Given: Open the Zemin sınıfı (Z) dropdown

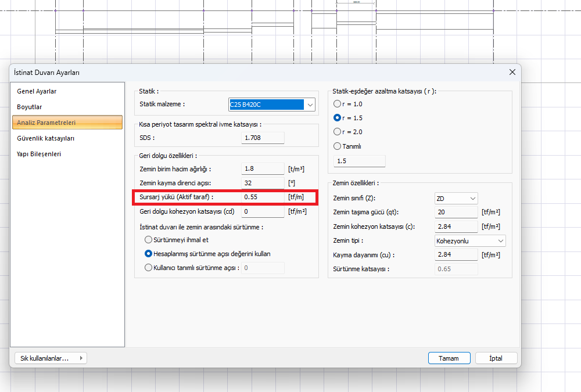Looking at the screenshot, I should tap(456, 199).
